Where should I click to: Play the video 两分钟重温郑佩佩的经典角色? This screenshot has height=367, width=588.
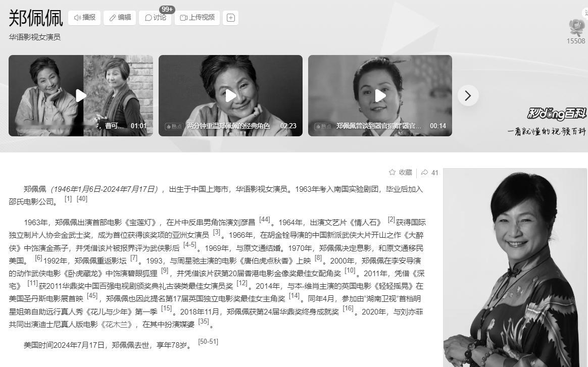pos(230,95)
